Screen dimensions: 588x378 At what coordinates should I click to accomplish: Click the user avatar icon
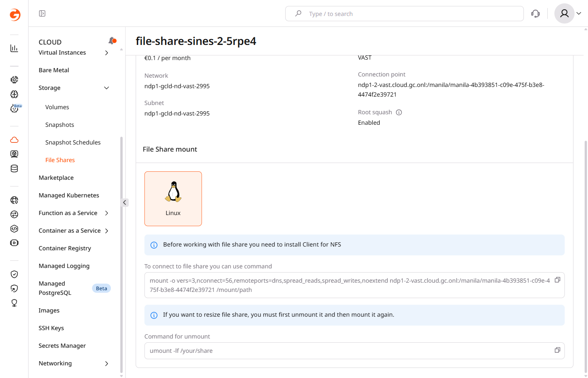coord(564,13)
